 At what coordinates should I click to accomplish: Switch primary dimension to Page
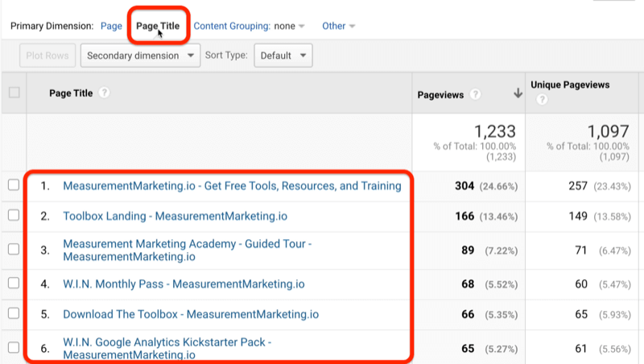point(111,26)
